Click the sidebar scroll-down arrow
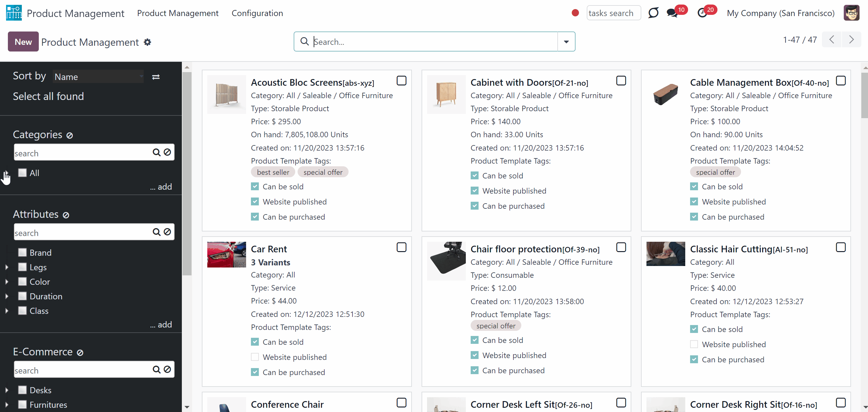The image size is (868, 412). (x=187, y=407)
